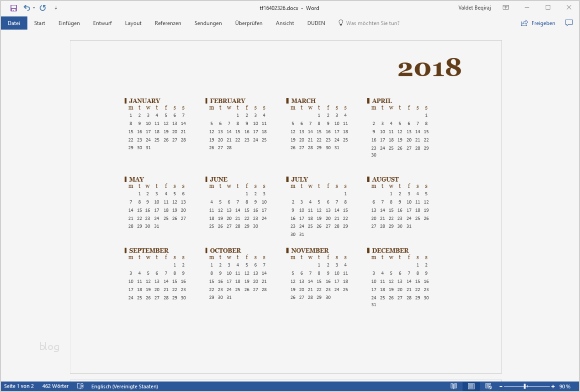Click the MARCH month heading

[x=303, y=101]
